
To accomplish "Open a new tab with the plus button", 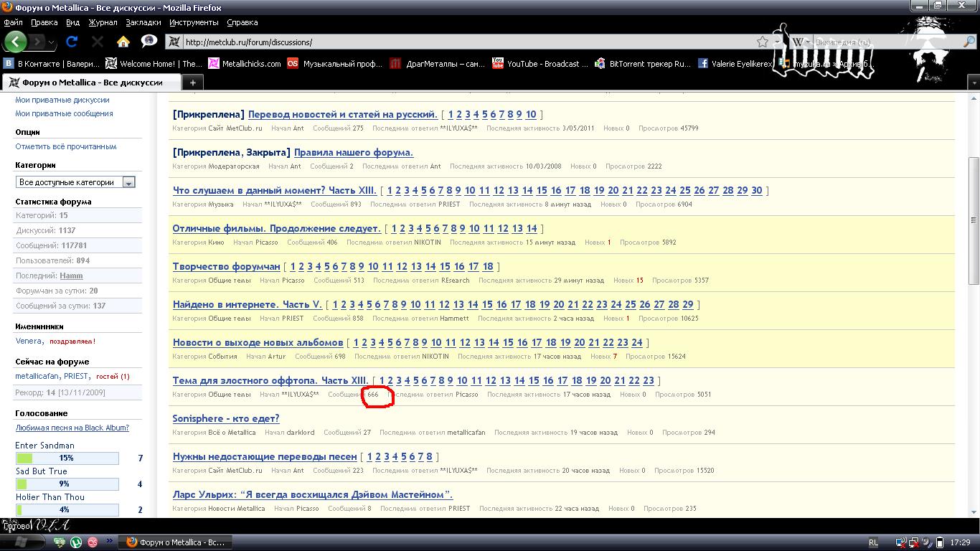I will coord(192,83).
